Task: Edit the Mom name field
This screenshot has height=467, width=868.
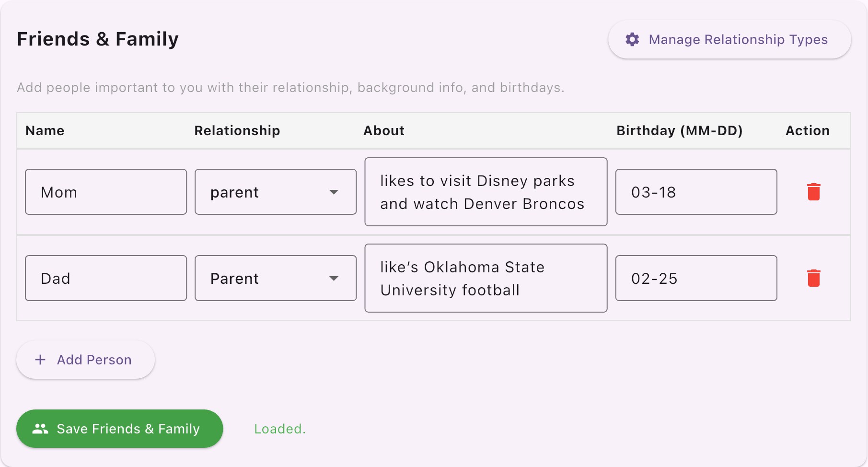Action: [106, 192]
